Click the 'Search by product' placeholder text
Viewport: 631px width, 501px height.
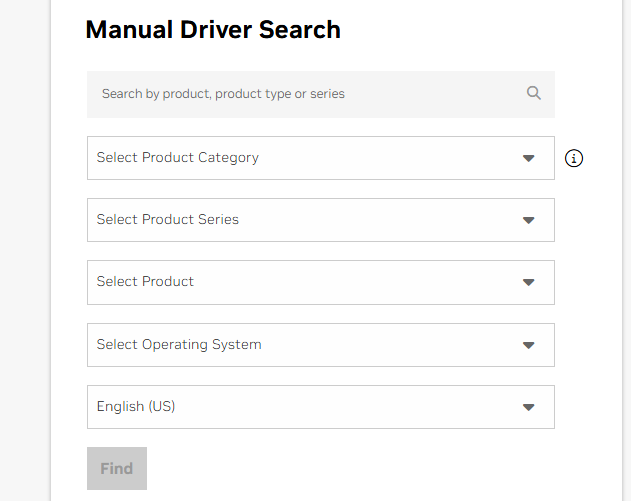pyautogui.click(x=223, y=94)
